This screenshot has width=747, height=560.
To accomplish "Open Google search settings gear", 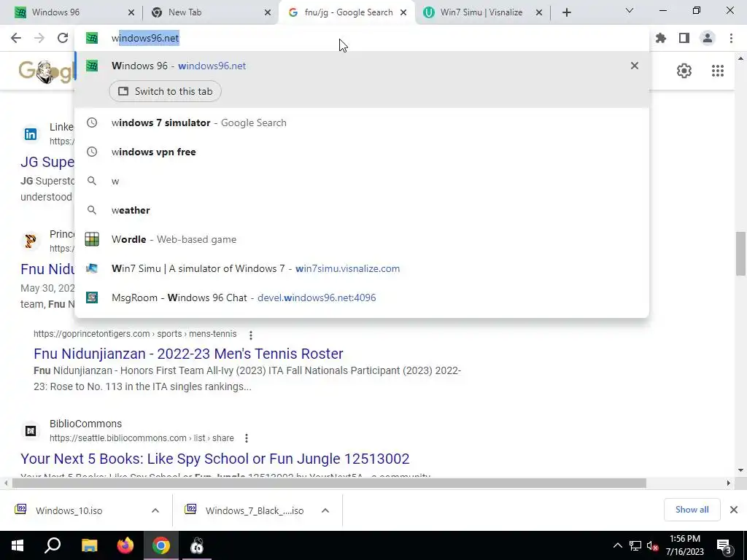I will [x=684, y=71].
